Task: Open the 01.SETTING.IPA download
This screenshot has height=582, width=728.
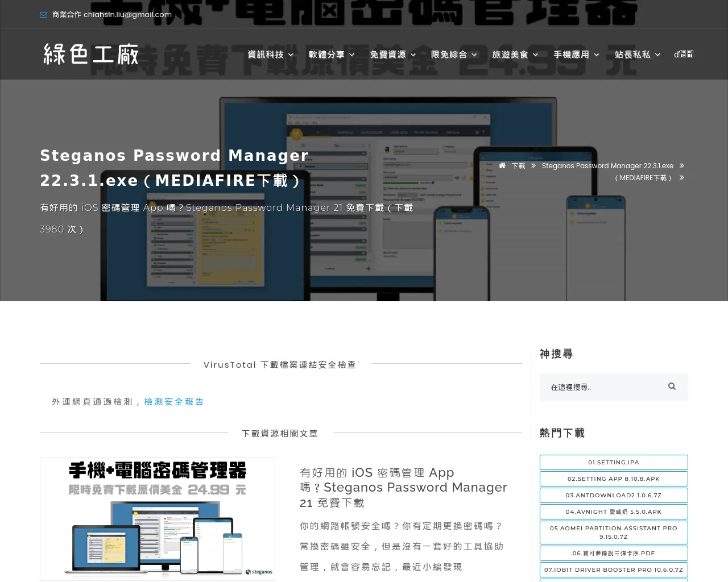Action: click(x=614, y=463)
